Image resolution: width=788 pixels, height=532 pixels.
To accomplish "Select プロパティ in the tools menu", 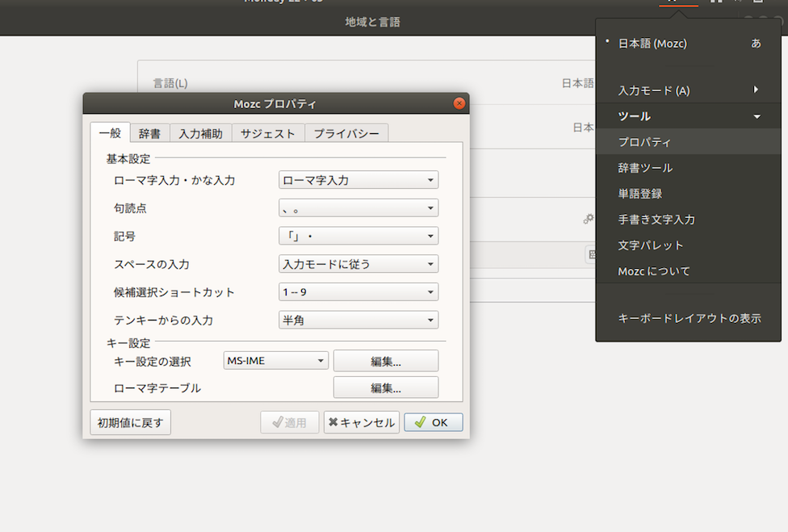I will 688,142.
